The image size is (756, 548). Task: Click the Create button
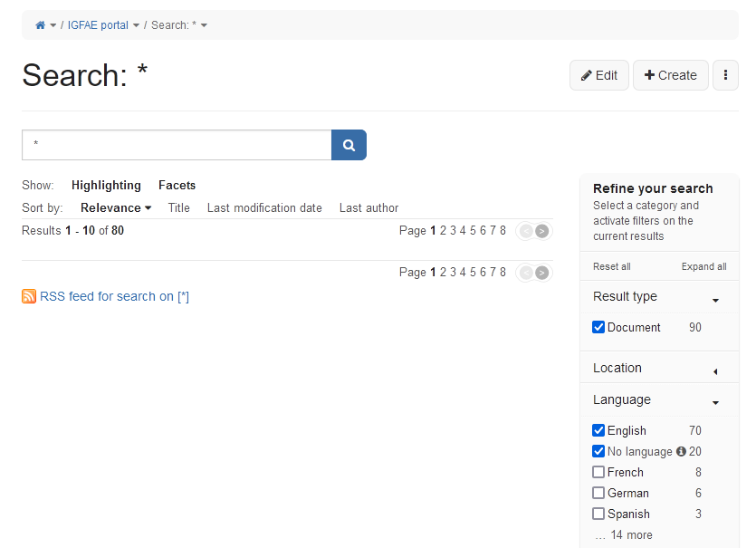click(670, 75)
